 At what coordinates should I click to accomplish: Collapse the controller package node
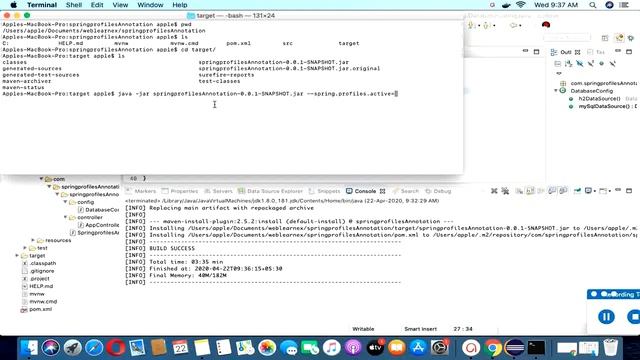(x=65, y=217)
